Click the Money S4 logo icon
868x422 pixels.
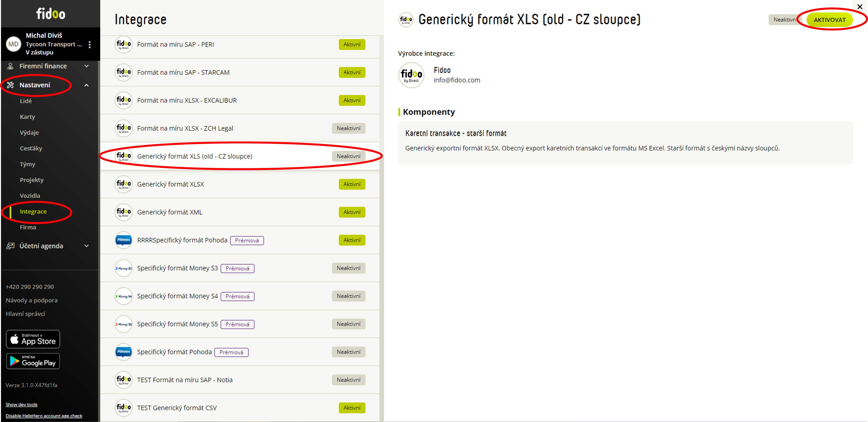pyautogui.click(x=124, y=296)
